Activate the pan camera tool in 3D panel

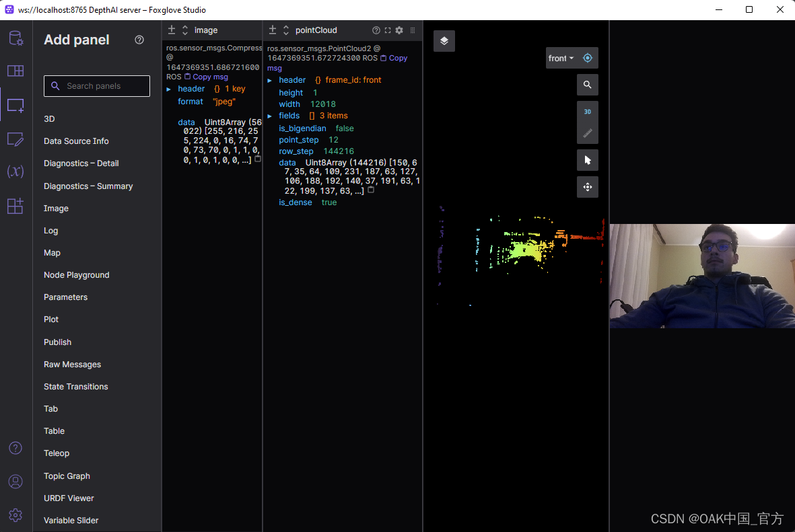coord(587,187)
